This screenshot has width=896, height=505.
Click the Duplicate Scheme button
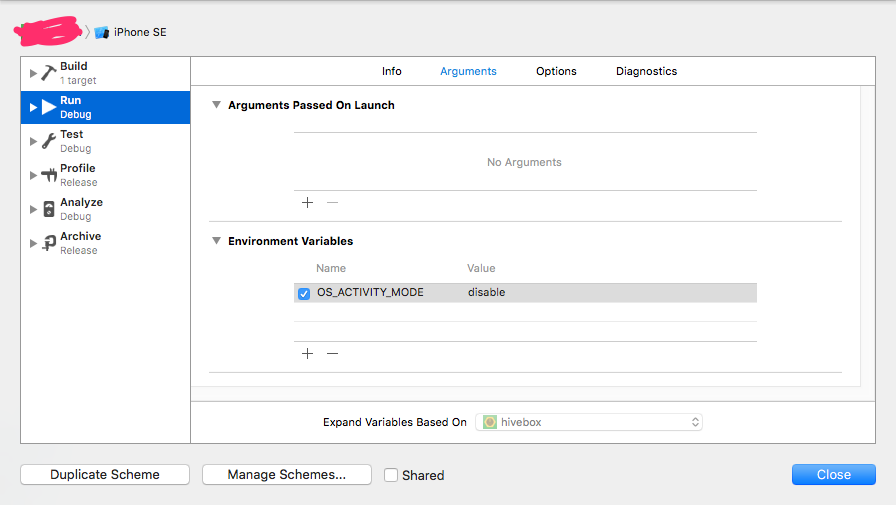click(105, 475)
